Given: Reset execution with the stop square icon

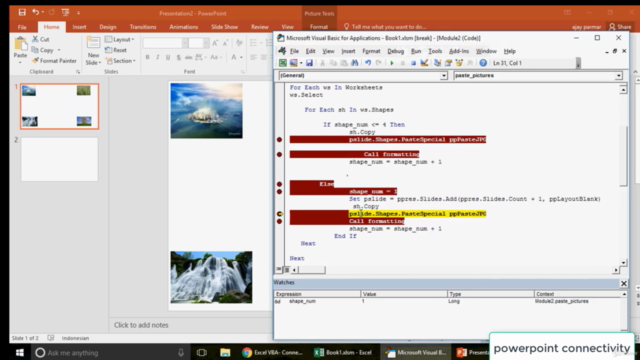Looking at the screenshot, I should pyautogui.click(x=413, y=63).
